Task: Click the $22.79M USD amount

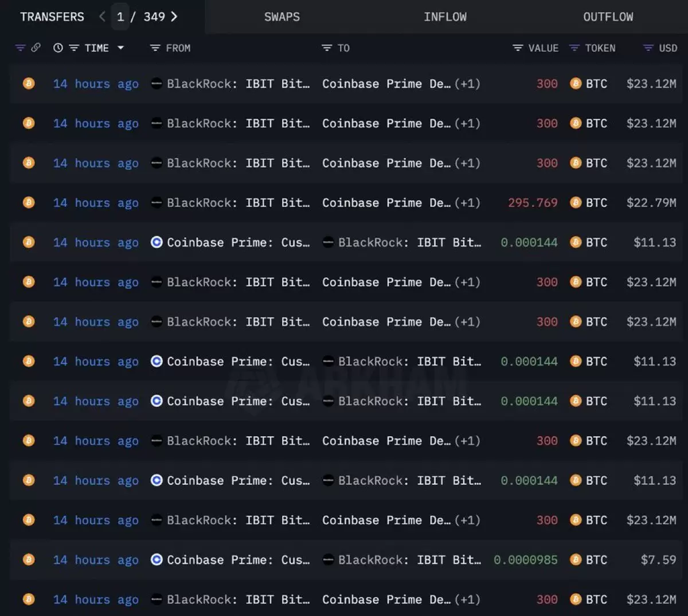Action: coord(651,203)
